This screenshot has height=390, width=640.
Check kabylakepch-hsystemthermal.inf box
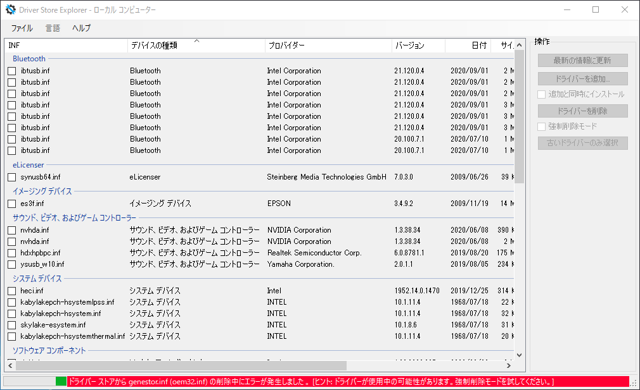point(12,337)
